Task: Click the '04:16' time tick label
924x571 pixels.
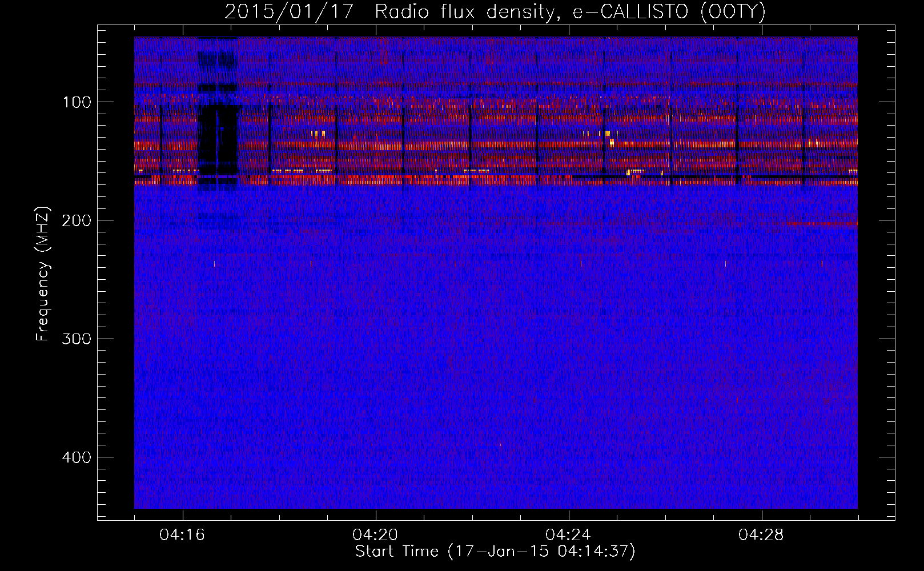Action: [182, 535]
